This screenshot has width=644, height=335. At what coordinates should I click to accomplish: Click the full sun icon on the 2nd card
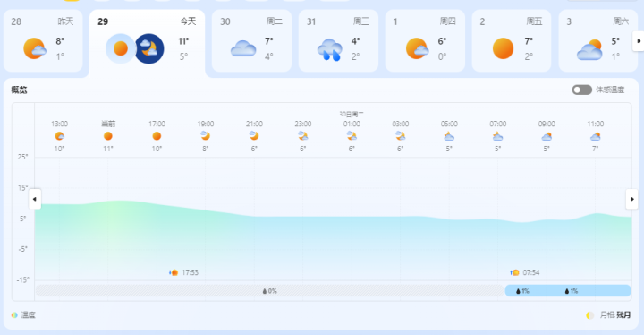pyautogui.click(x=503, y=48)
